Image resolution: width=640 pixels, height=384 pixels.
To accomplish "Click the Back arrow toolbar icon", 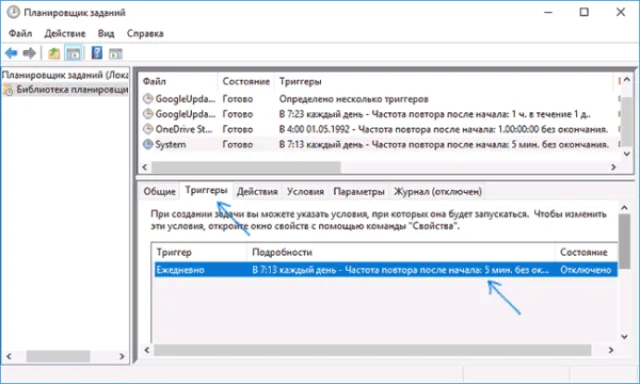I will coord(11,53).
